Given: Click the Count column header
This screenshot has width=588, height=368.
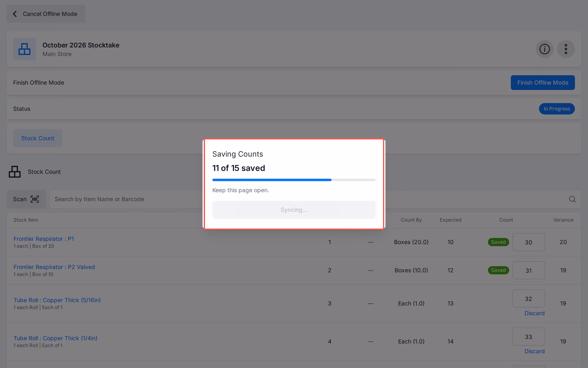Looking at the screenshot, I should pyautogui.click(x=506, y=220).
